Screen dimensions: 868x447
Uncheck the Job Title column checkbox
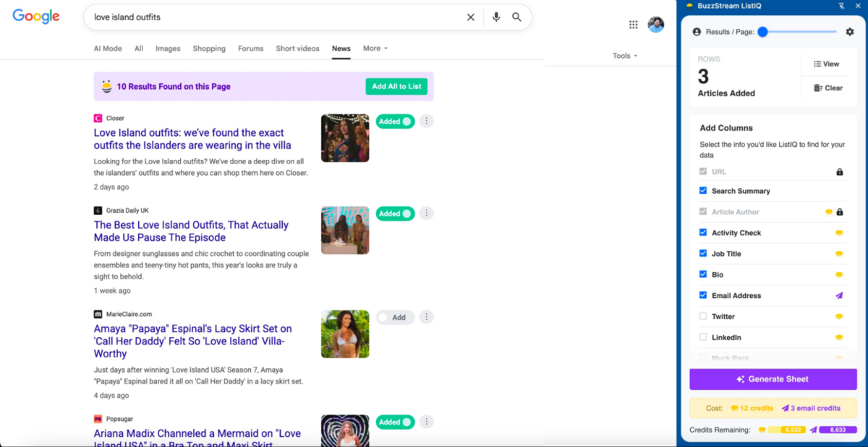pyautogui.click(x=703, y=253)
